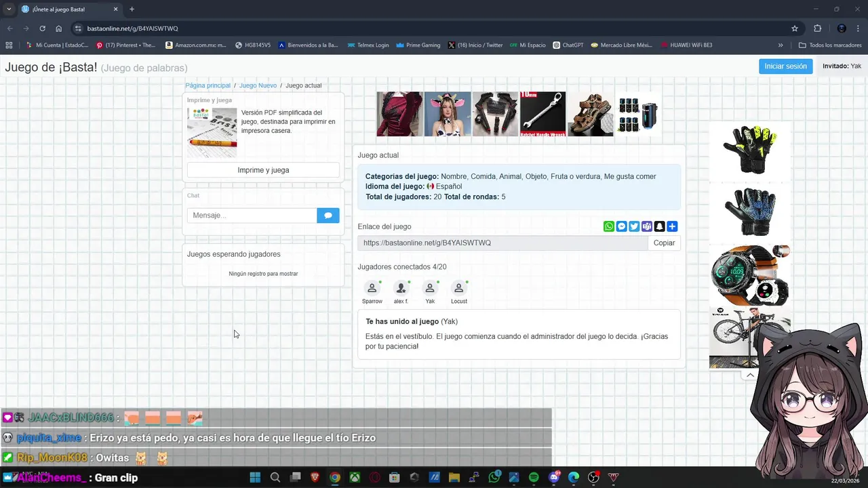The image size is (868, 488).
Task: Open 'HUAWEI WiFi BE3' bookmark
Action: coord(686,45)
